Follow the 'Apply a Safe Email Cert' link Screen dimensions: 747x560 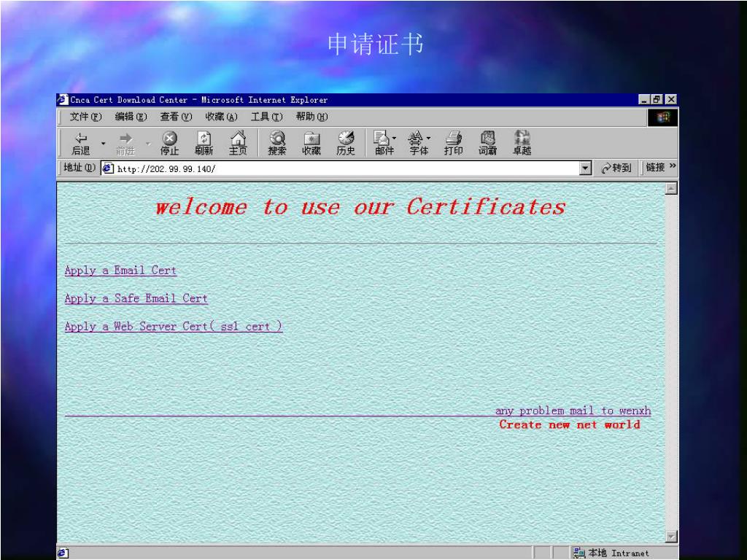point(136,298)
